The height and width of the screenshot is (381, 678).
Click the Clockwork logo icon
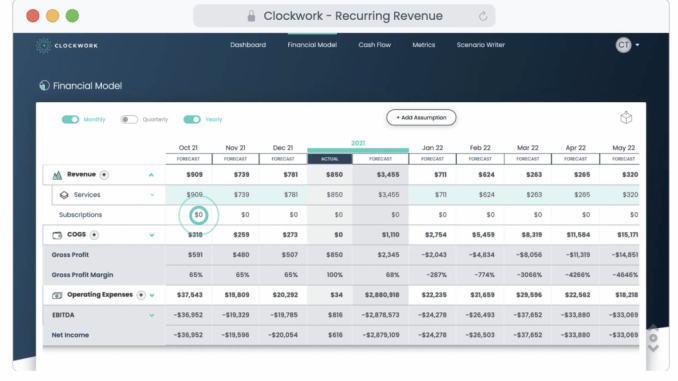pos(43,45)
